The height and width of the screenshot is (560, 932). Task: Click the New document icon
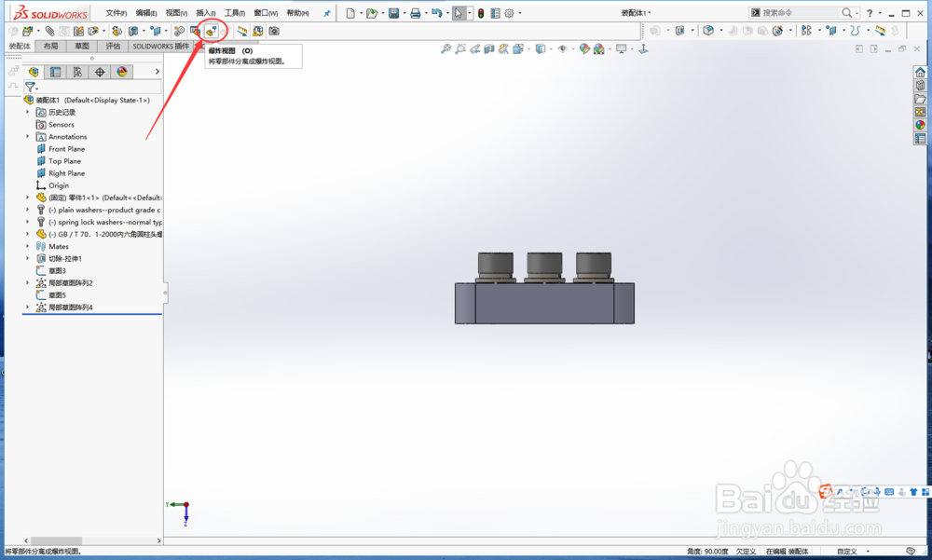(350, 13)
